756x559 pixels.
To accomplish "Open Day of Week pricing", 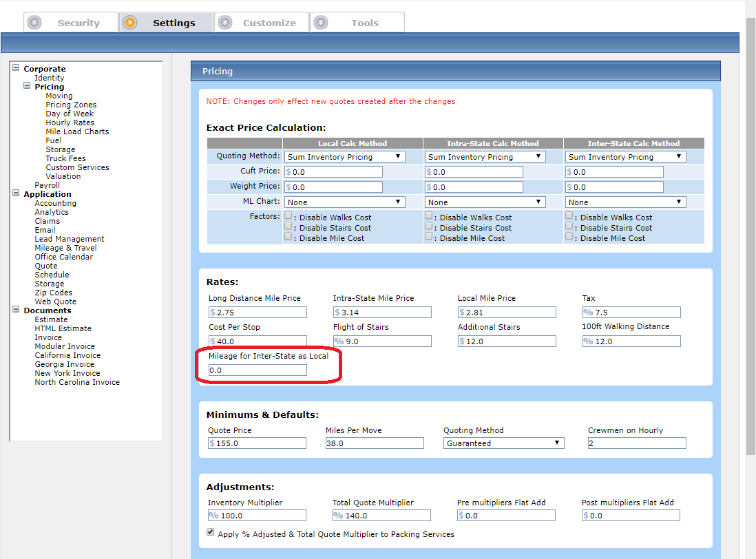I will coord(70,114).
